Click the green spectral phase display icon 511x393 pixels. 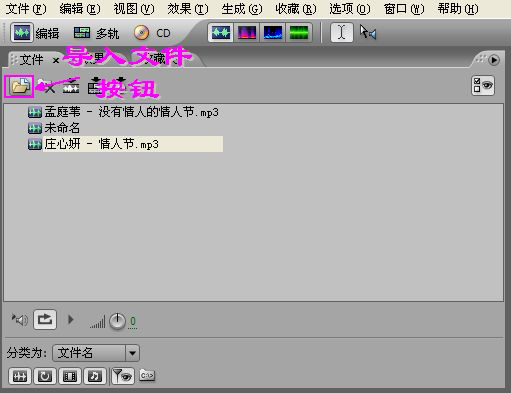click(x=299, y=33)
